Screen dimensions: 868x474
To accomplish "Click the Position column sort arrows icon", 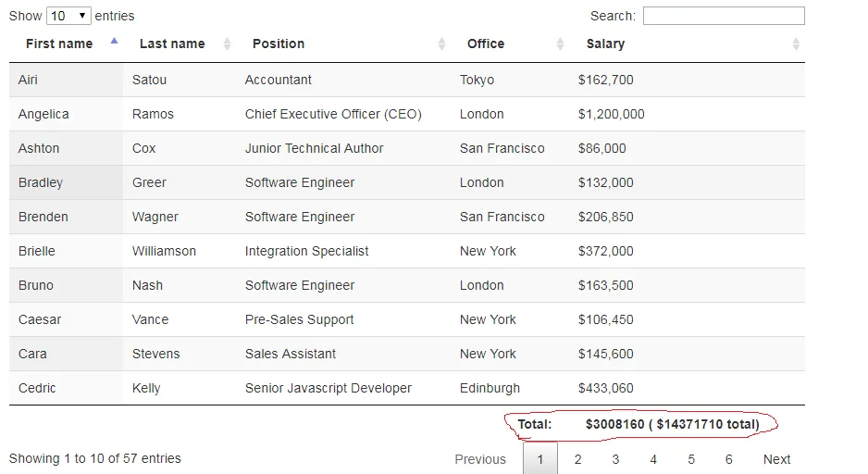I will 442,44.
